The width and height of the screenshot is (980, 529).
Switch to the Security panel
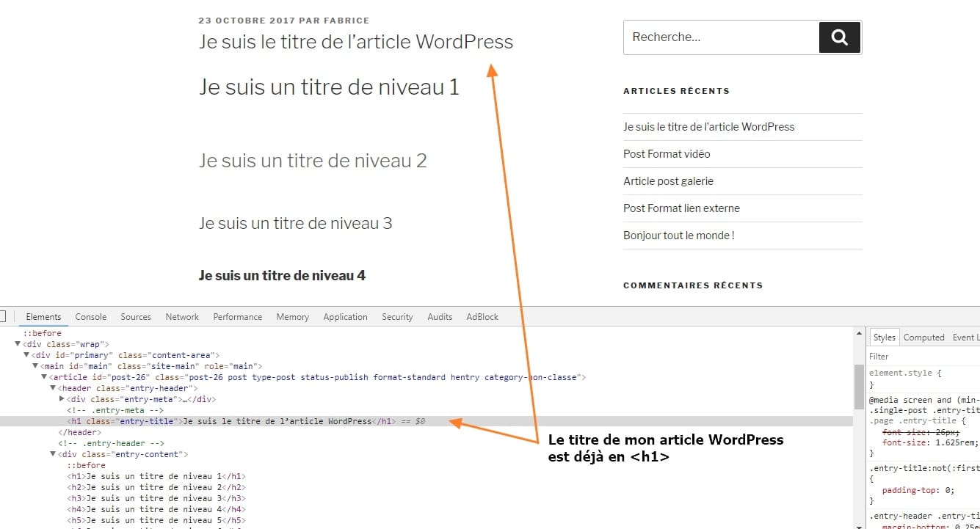coord(396,316)
